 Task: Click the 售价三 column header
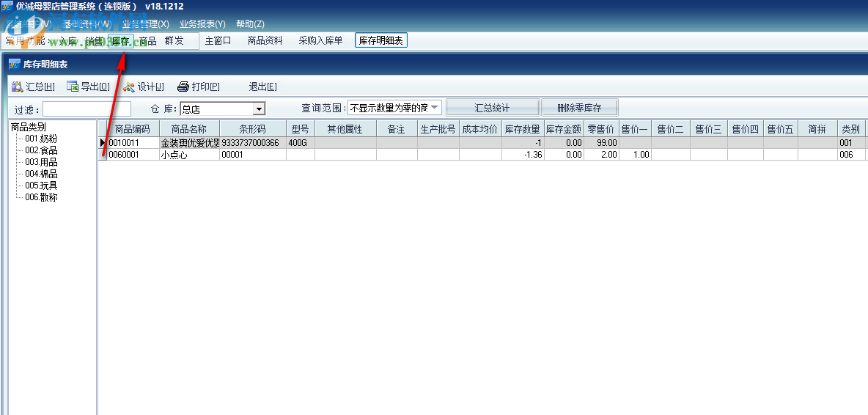[709, 129]
